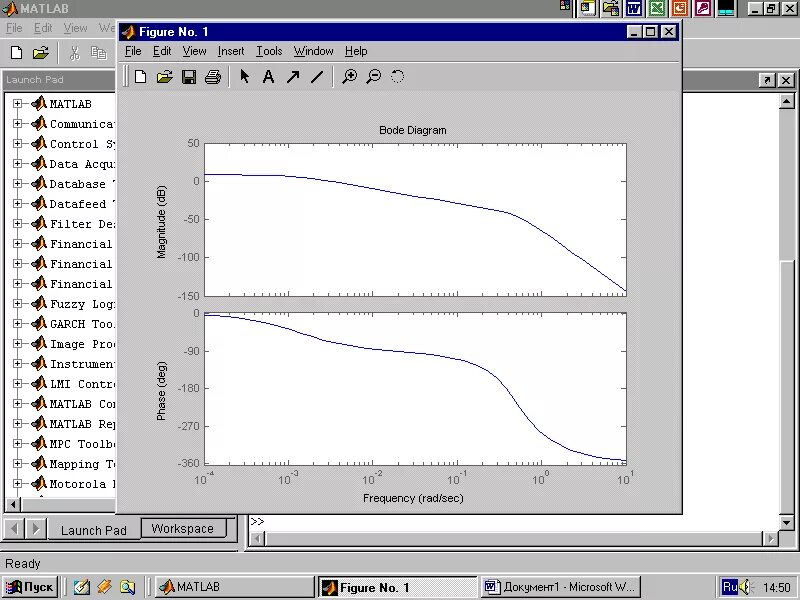Click PowerPoint icon in Office shortcut bar

pos(680,8)
